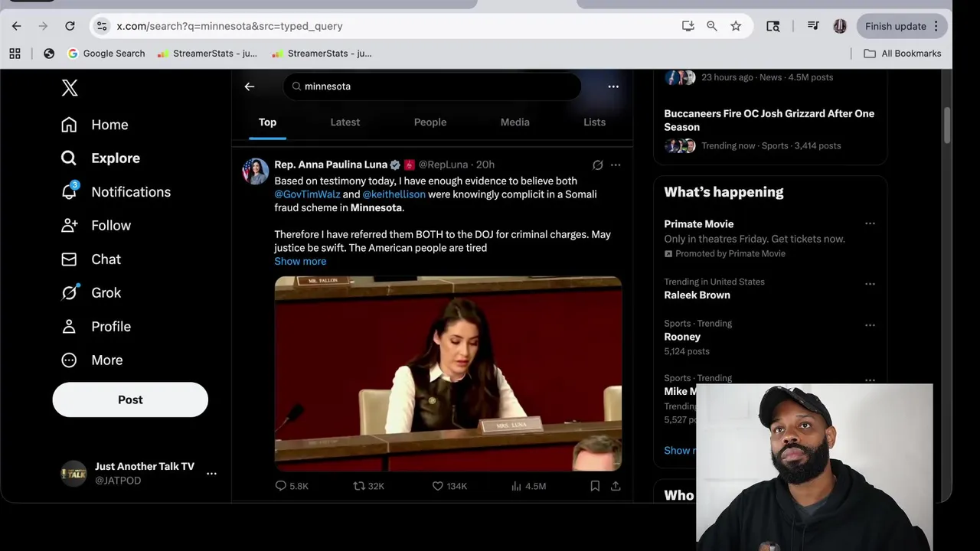Open Chrome tab search side panel icon

(x=773, y=26)
